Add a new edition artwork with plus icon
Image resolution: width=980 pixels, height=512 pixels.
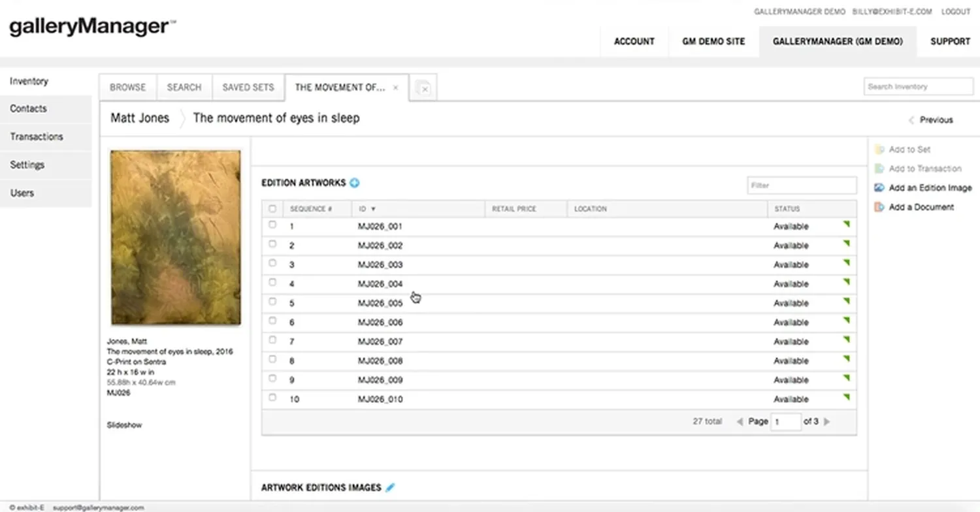(x=355, y=184)
